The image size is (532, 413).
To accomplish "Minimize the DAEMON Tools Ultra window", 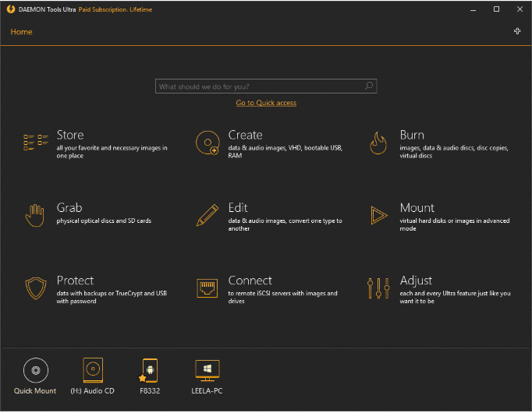I will (473, 9).
